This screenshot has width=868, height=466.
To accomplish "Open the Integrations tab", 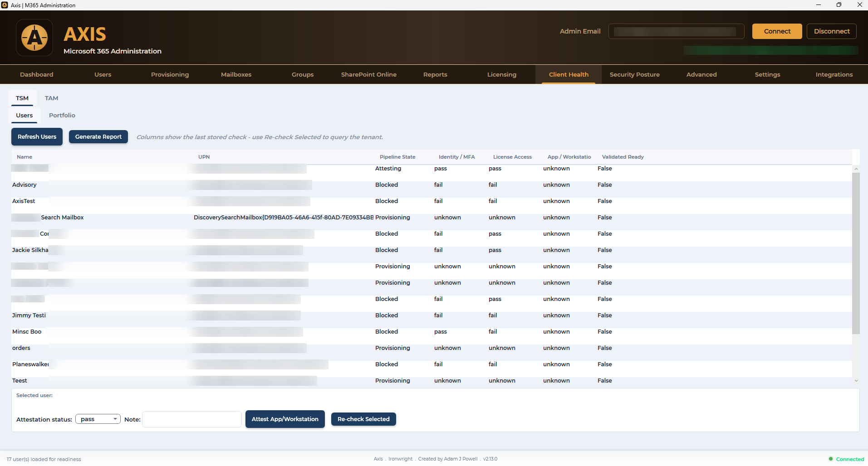I will (834, 74).
